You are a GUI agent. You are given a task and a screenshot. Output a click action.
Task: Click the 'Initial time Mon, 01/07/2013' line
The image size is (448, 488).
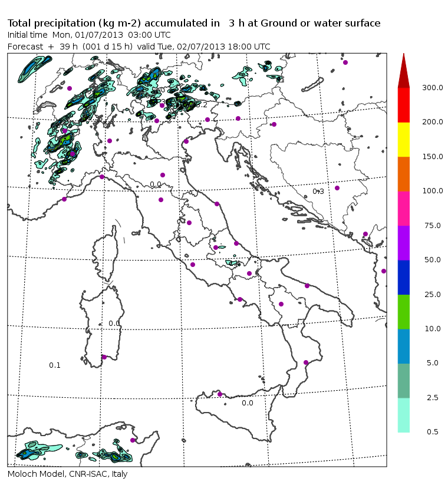point(89,35)
